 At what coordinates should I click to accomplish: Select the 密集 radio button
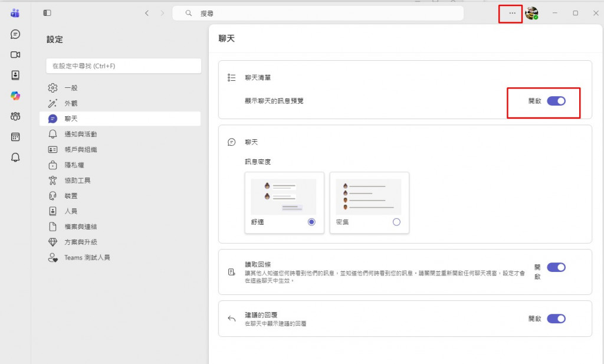(396, 222)
